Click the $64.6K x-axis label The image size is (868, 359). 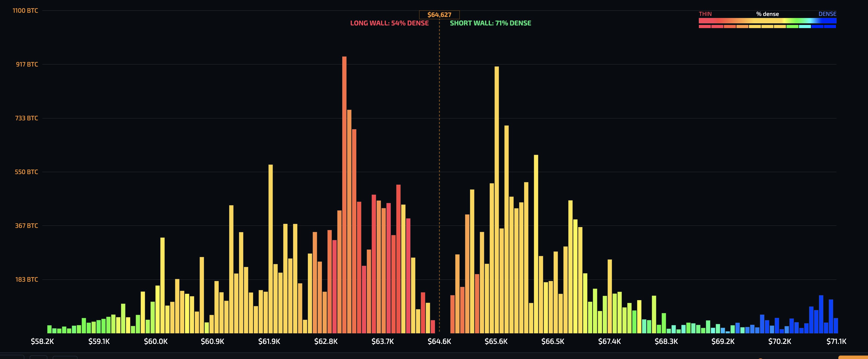(x=439, y=341)
